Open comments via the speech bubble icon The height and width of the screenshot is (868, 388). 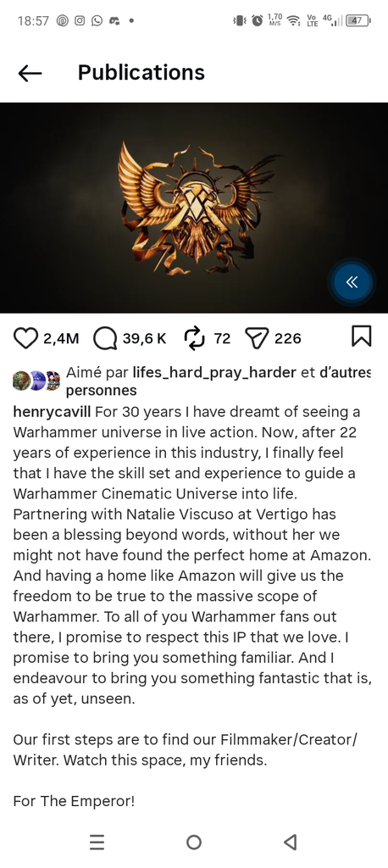105,338
